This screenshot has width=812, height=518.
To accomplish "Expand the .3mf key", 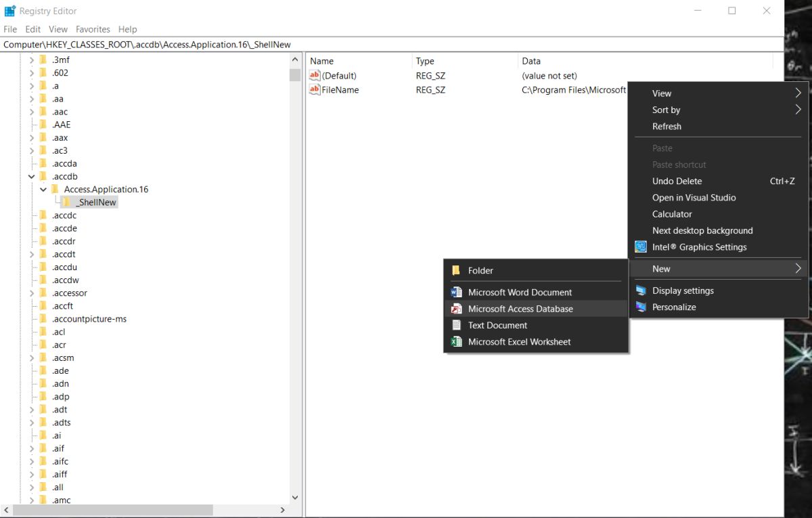I will point(31,60).
